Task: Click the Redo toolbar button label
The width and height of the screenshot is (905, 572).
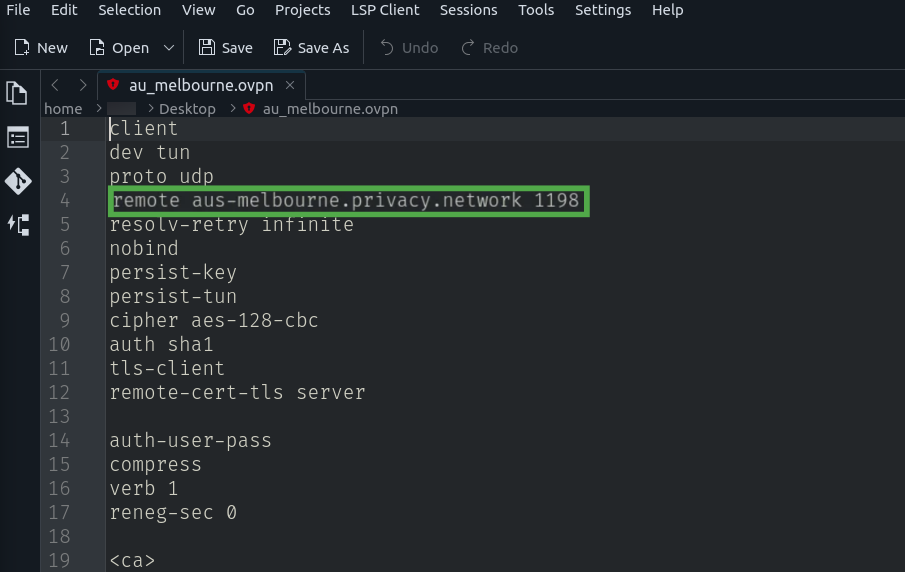Action: tap(500, 48)
